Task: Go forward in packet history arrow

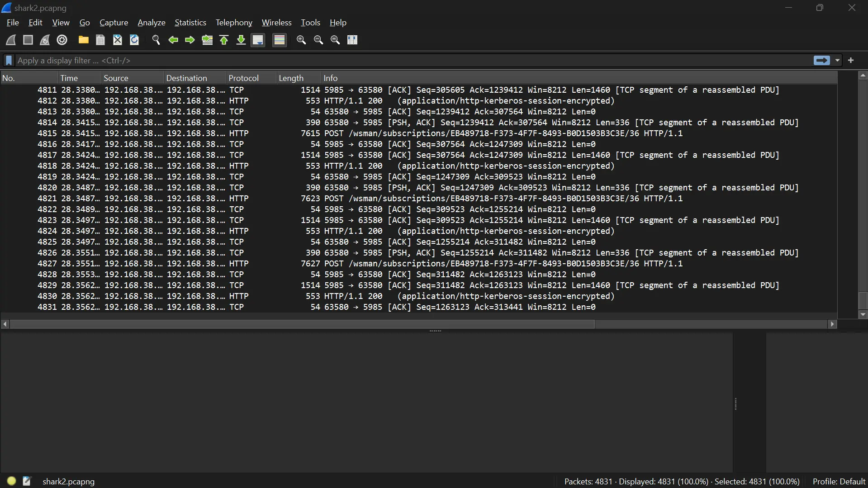Action: click(x=190, y=40)
